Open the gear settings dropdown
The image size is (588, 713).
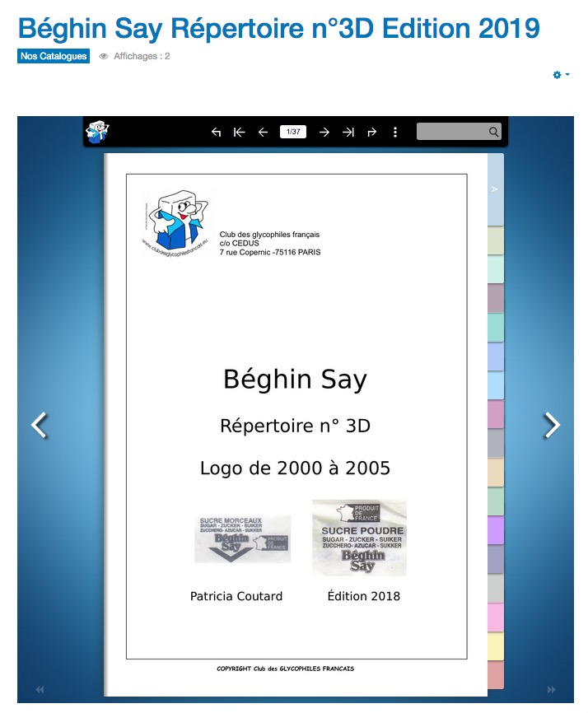click(x=561, y=75)
